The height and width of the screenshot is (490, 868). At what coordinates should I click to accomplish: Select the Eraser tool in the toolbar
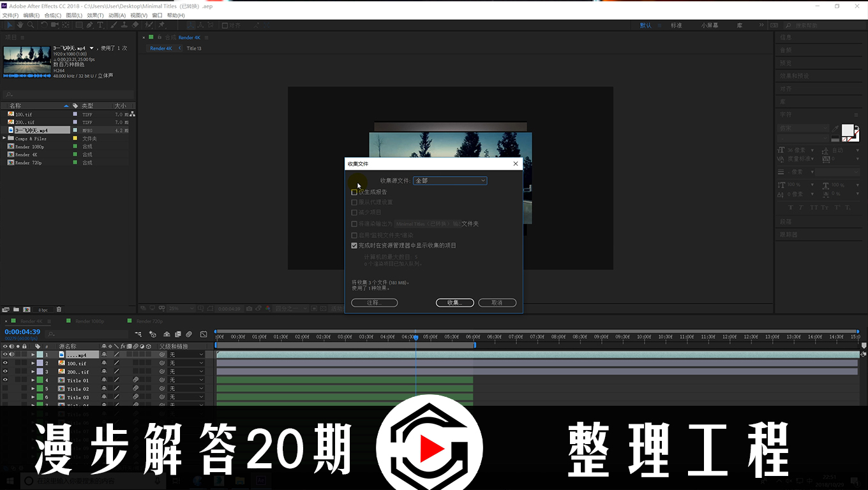(135, 25)
